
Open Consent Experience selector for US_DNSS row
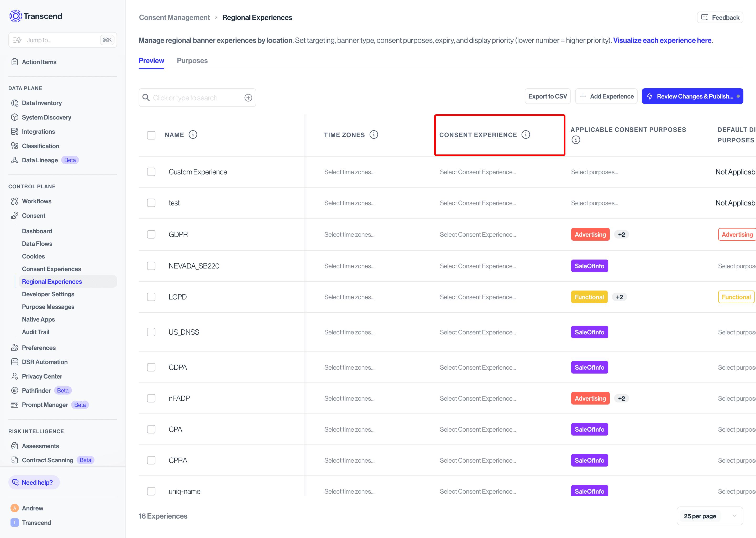478,332
